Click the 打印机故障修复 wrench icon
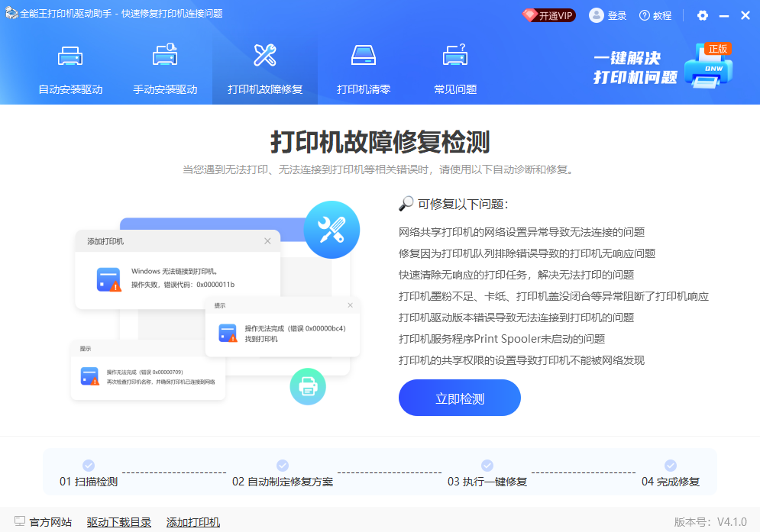760x532 pixels. 265,56
